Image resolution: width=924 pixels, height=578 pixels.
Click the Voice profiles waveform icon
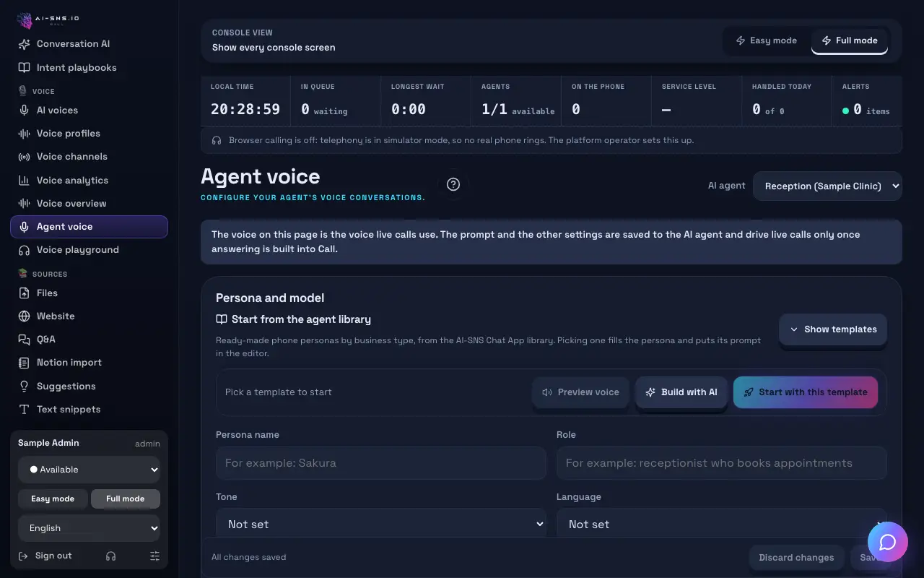tap(24, 134)
